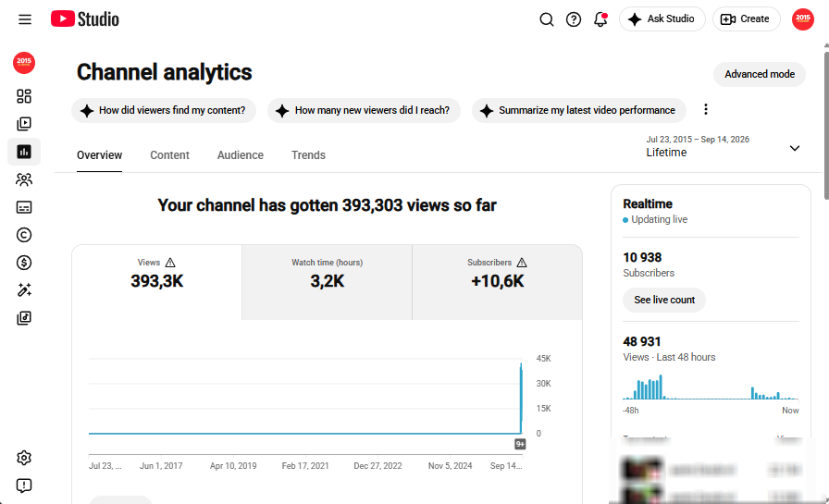Click the Advanced mode button

760,75
